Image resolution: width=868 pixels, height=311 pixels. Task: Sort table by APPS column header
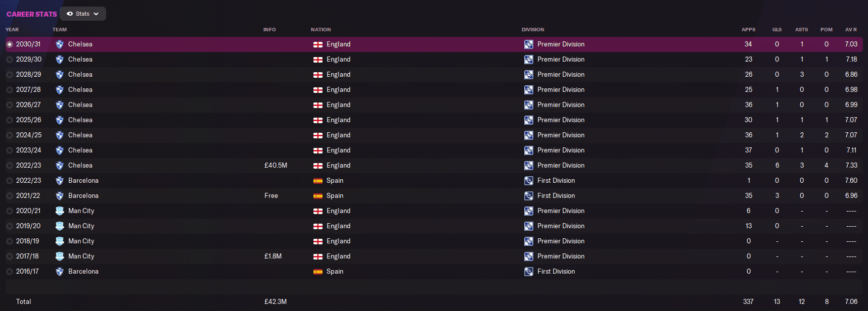(748, 30)
